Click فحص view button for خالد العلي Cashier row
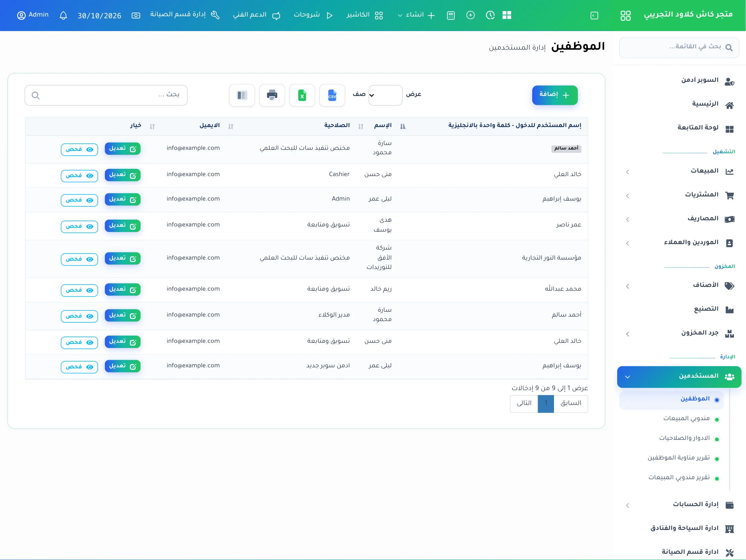 [x=79, y=176]
